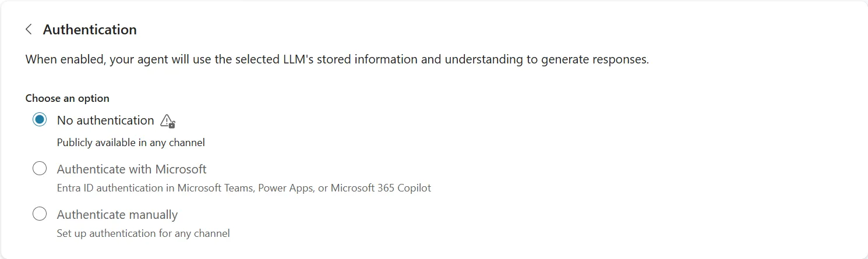Go back using the left chevron arrow

point(29,30)
